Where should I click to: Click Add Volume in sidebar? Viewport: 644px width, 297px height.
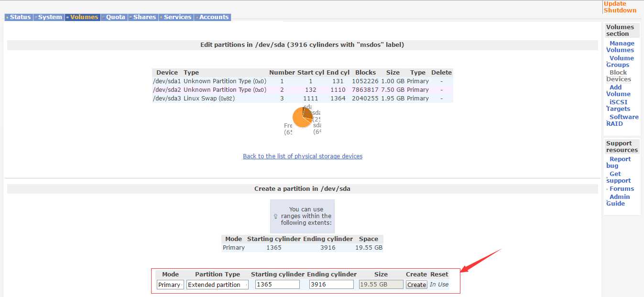click(618, 91)
